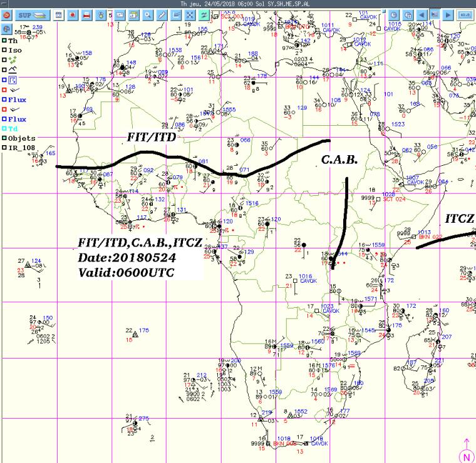Click the red printer icon
The height and width of the screenshot is (463, 476).
(x=87, y=15)
